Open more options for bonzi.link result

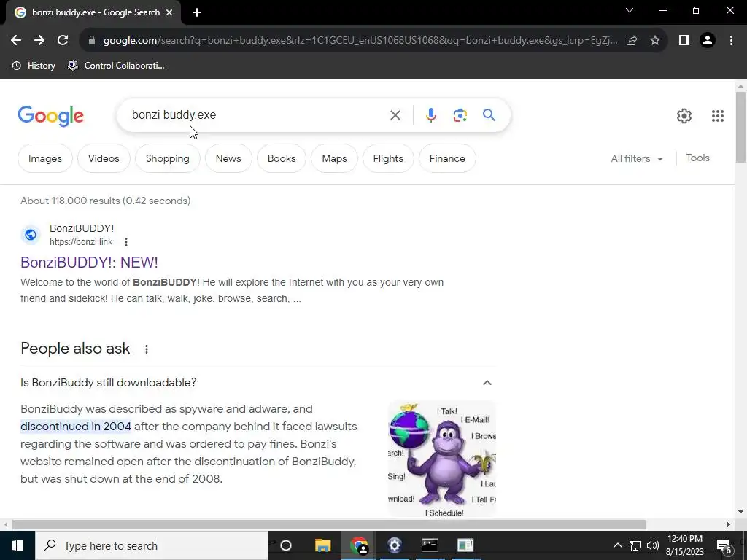tap(125, 242)
